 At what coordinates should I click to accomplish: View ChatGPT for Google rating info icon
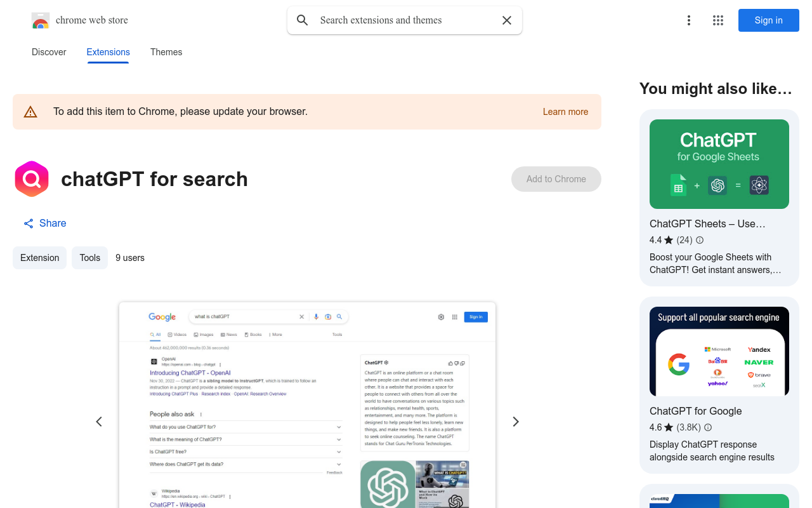tap(708, 427)
